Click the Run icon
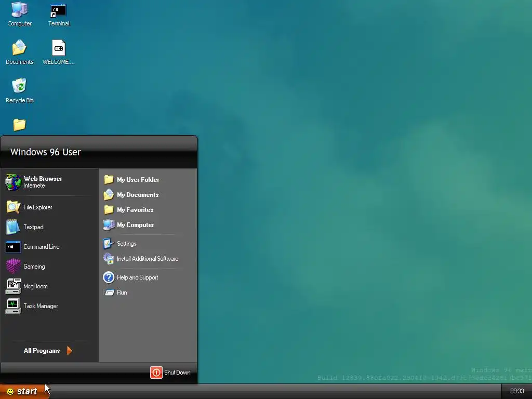This screenshot has height=399, width=532. 109,292
